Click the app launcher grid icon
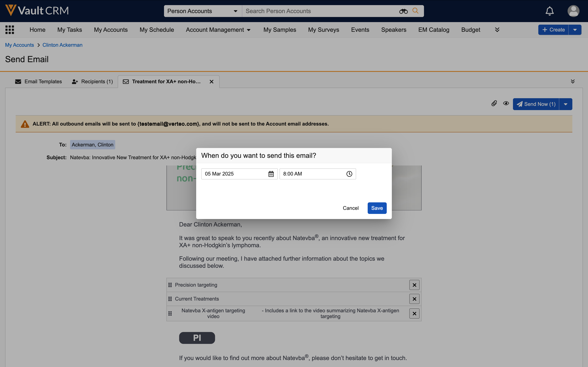This screenshot has height=367, width=588. (x=10, y=30)
